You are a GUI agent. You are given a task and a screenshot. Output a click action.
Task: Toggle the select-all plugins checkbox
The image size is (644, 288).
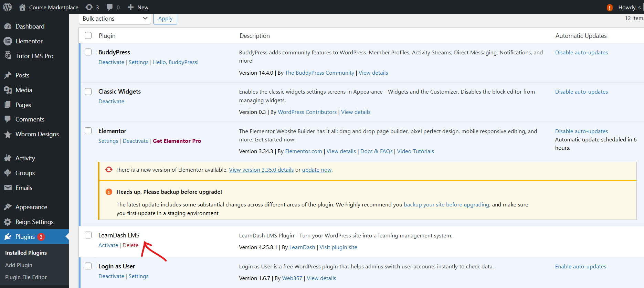(88, 35)
